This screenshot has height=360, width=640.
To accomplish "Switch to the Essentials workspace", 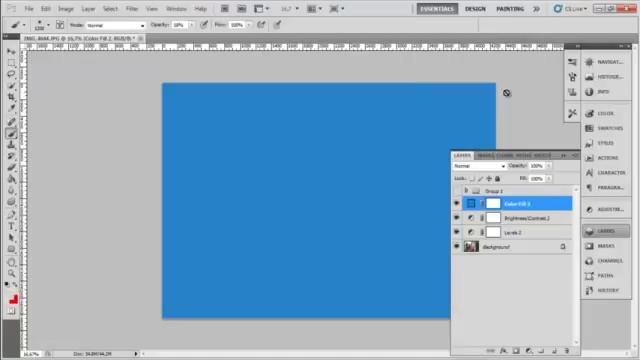I will [x=437, y=9].
